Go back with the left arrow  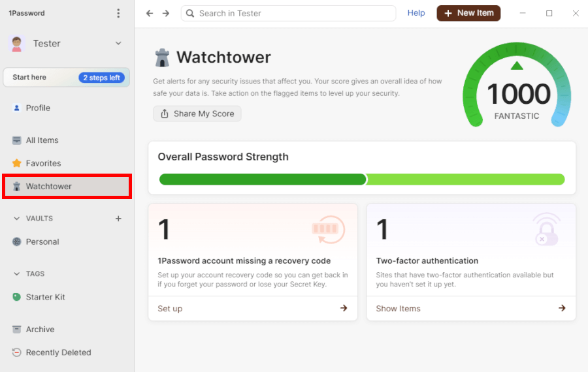tap(150, 14)
